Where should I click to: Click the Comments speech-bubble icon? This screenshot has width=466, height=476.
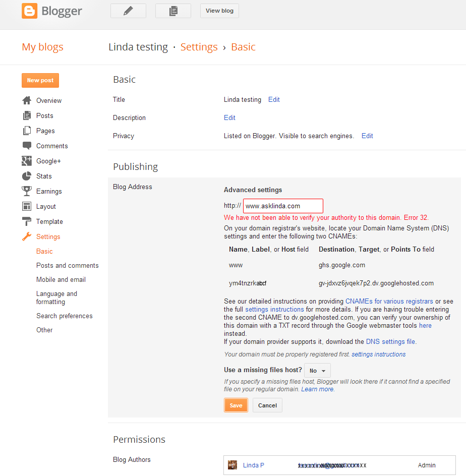tap(27, 146)
